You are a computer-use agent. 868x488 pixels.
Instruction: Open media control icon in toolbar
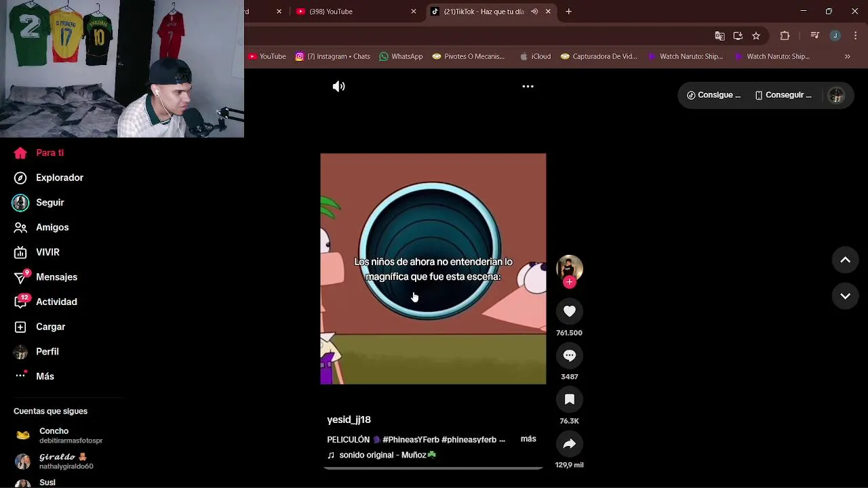pos(815,36)
